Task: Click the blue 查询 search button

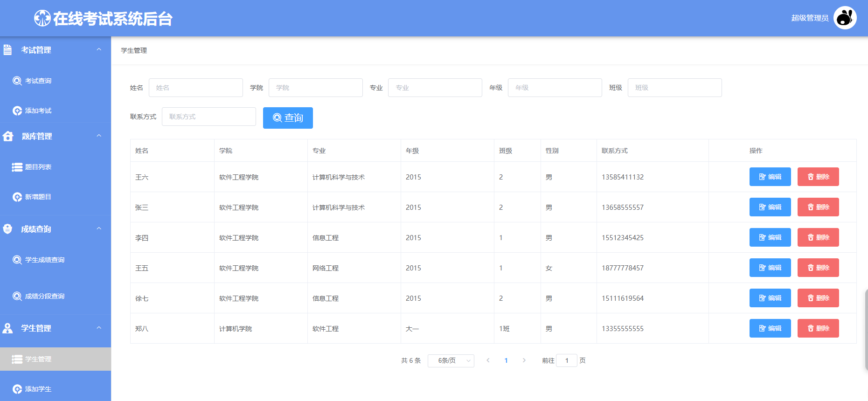Action: [x=288, y=118]
